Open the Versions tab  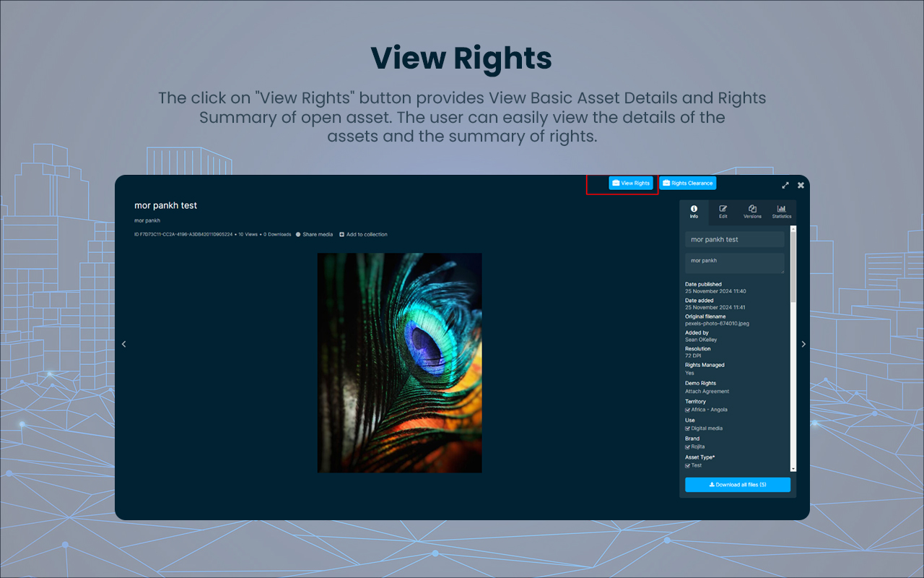752,212
